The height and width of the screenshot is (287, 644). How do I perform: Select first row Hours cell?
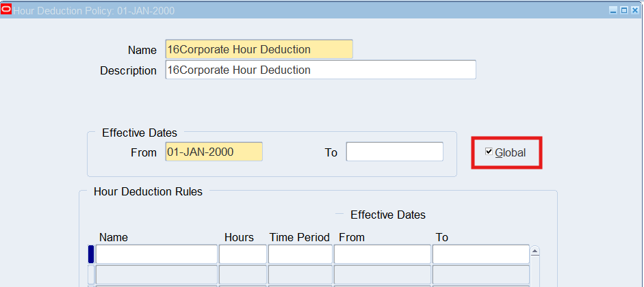[x=242, y=254]
